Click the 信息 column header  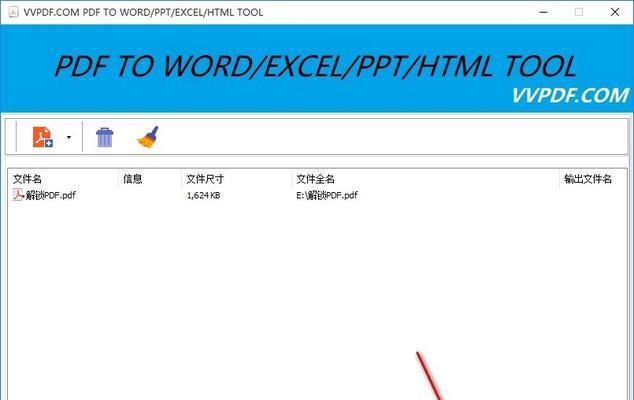(x=150, y=179)
